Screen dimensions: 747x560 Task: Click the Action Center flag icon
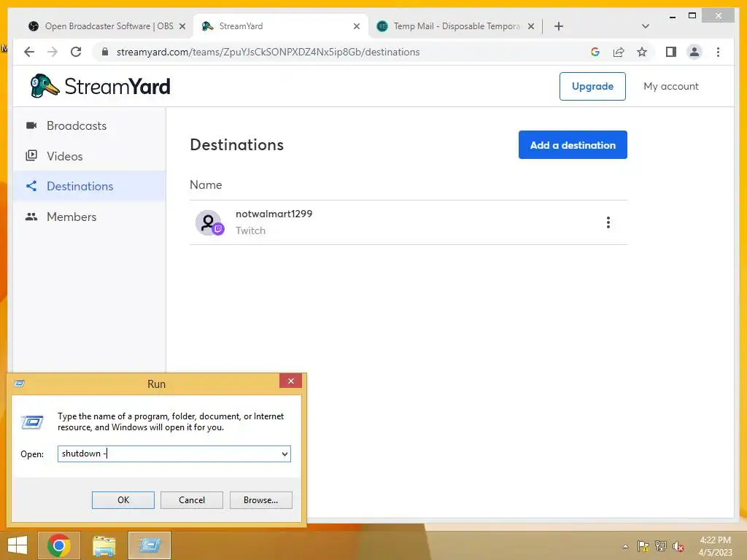tap(643, 546)
